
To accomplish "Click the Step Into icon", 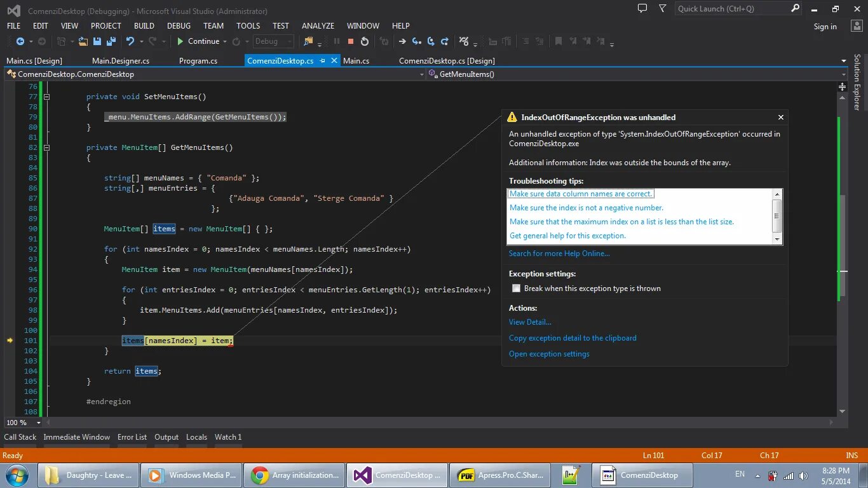I will click(417, 41).
